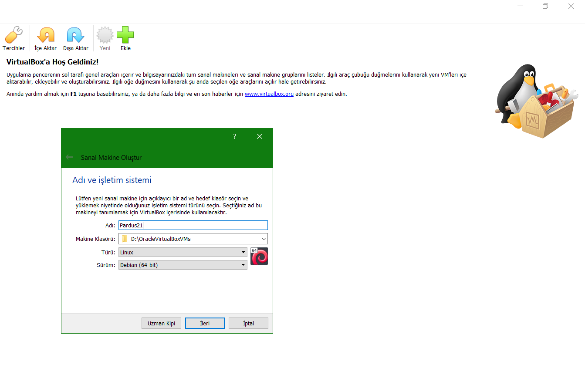
Task: Click the "Adı:" label
Action: 110,226
